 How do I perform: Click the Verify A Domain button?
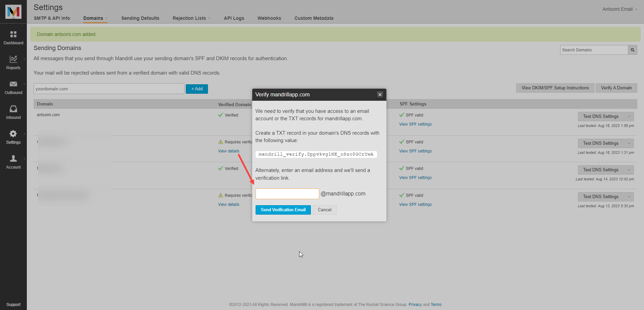click(616, 88)
